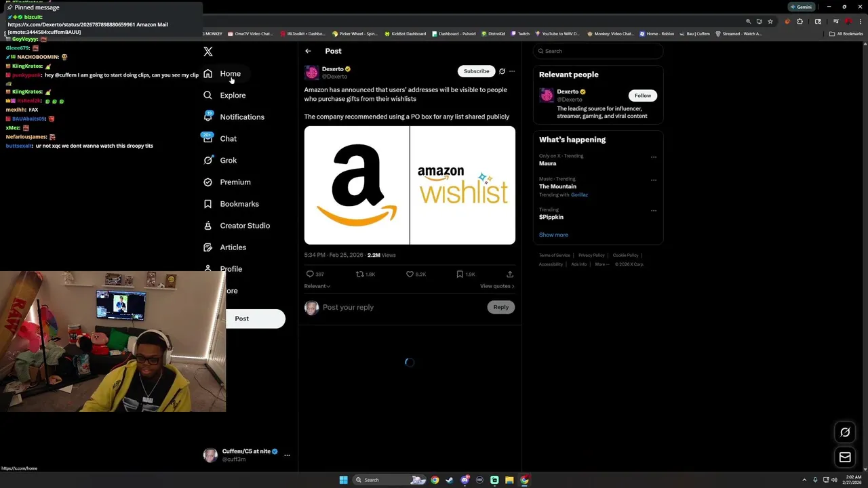Open the Maura trending topic

(548, 163)
